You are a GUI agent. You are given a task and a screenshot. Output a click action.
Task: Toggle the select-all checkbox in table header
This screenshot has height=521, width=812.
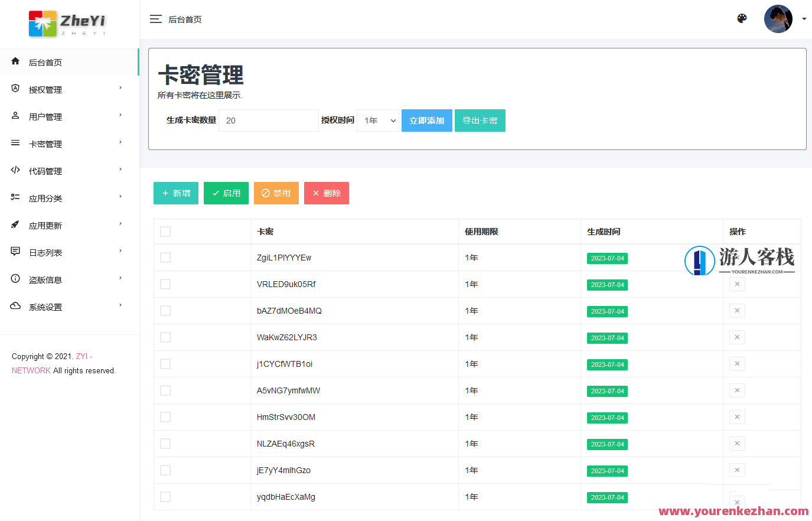tap(165, 232)
